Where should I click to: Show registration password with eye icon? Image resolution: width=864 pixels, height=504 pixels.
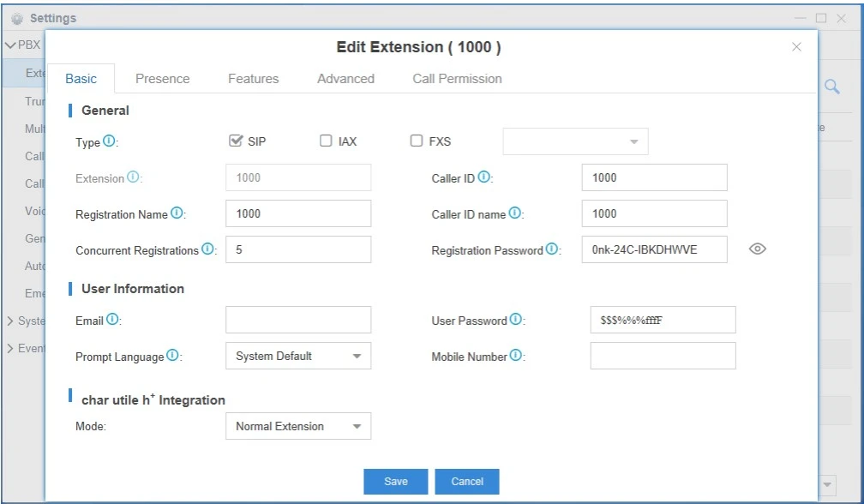click(x=757, y=249)
